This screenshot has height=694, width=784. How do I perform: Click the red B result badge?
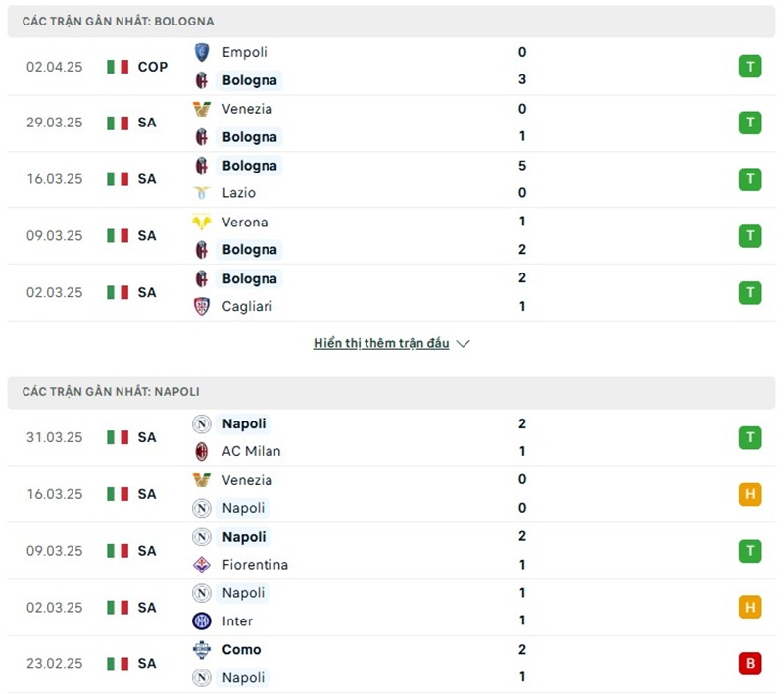pyautogui.click(x=750, y=664)
